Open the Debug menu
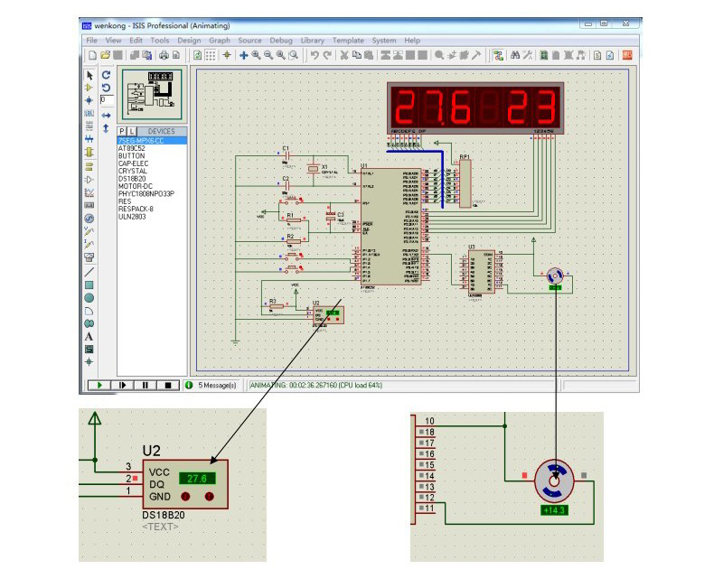Viewport: 723px width, 588px height. tap(281, 41)
